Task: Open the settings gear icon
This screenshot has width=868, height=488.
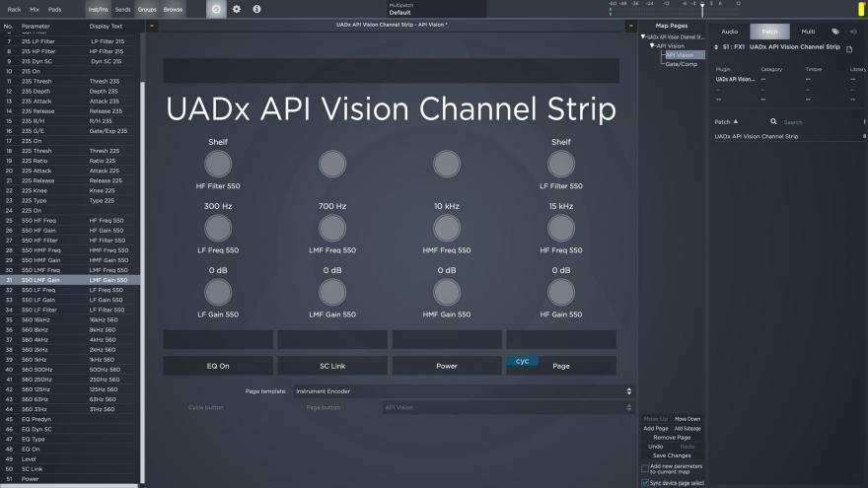Action: coord(237,9)
